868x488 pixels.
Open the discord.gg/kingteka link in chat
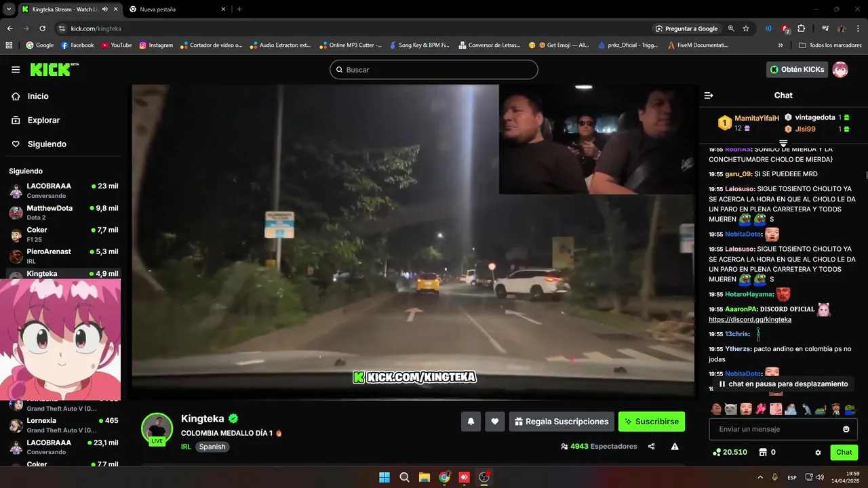pyautogui.click(x=750, y=319)
